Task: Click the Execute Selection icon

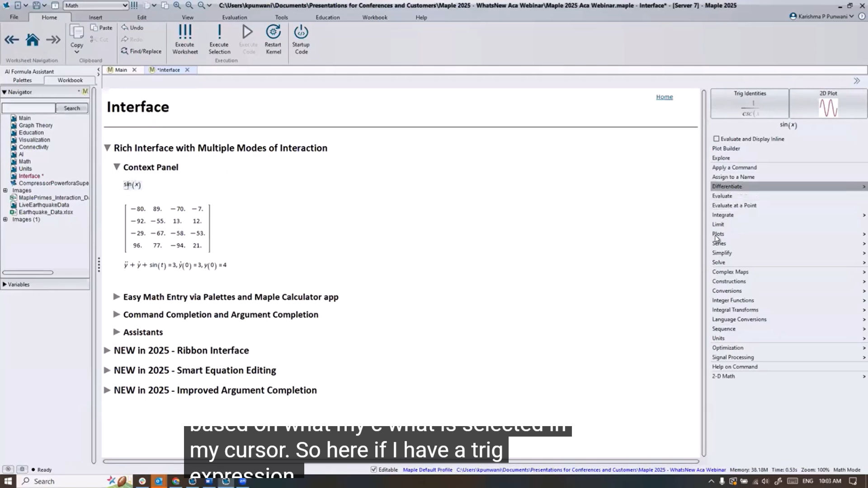Action: pyautogui.click(x=219, y=33)
